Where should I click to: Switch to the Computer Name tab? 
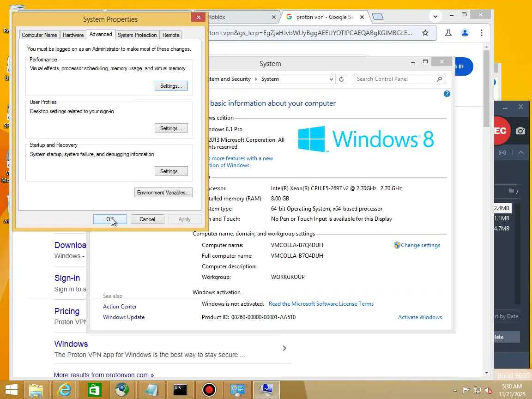click(39, 35)
